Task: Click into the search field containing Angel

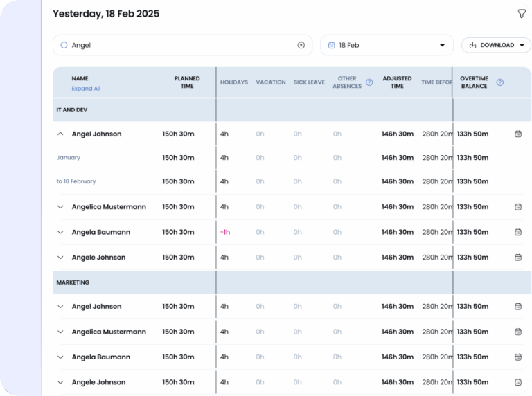Action: click(x=180, y=45)
